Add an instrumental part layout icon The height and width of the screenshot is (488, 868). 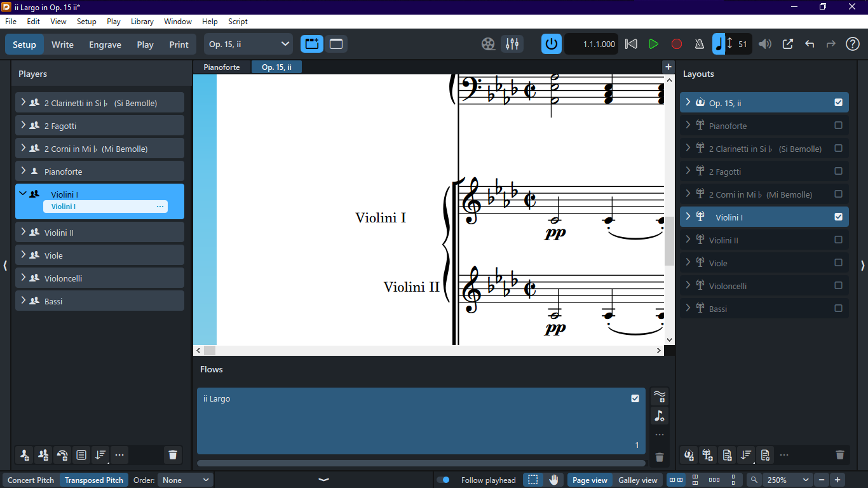coord(708,454)
